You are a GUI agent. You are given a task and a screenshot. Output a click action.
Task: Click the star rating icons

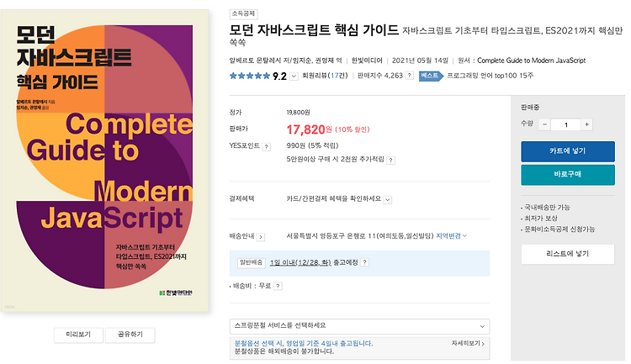pyautogui.click(x=250, y=76)
